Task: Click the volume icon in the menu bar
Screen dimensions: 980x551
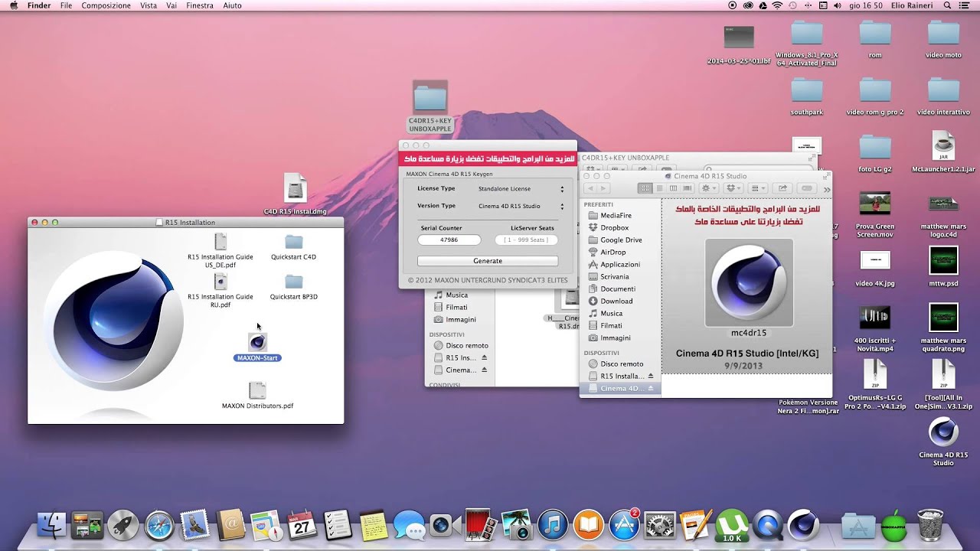Action: pyautogui.click(x=838, y=5)
